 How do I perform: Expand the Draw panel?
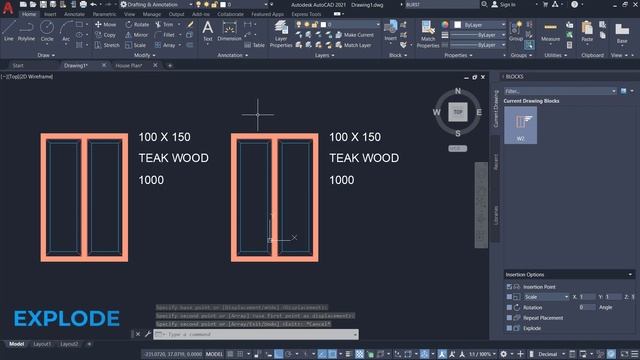(x=46, y=55)
